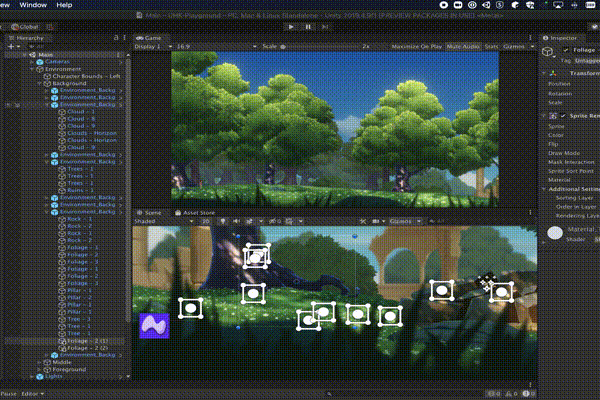Select the Game view tab

click(149, 38)
